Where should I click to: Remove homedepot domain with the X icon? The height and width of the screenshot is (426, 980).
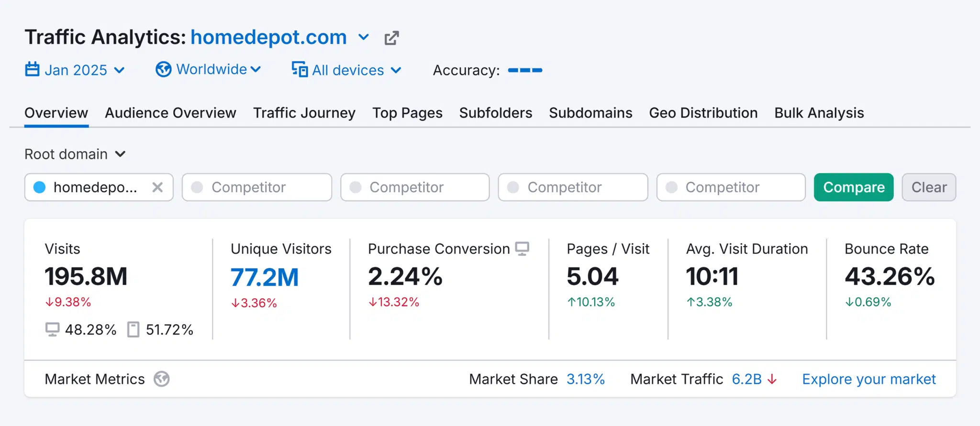(x=157, y=187)
